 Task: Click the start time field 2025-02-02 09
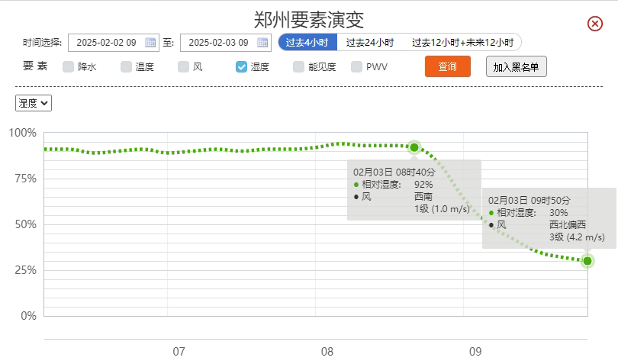click(105, 43)
